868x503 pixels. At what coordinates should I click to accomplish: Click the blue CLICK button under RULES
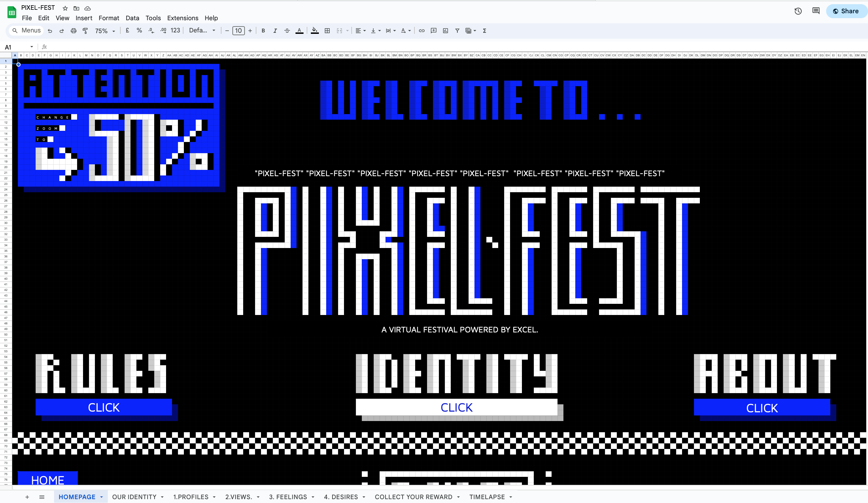click(x=104, y=407)
